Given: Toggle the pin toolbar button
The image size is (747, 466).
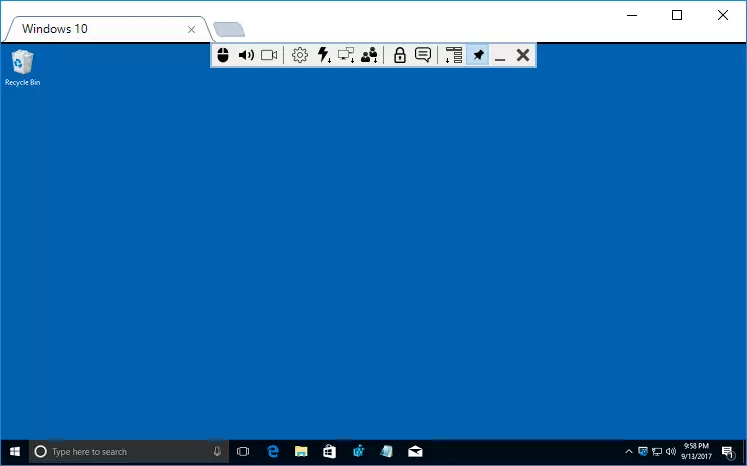Looking at the screenshot, I should 478,56.
